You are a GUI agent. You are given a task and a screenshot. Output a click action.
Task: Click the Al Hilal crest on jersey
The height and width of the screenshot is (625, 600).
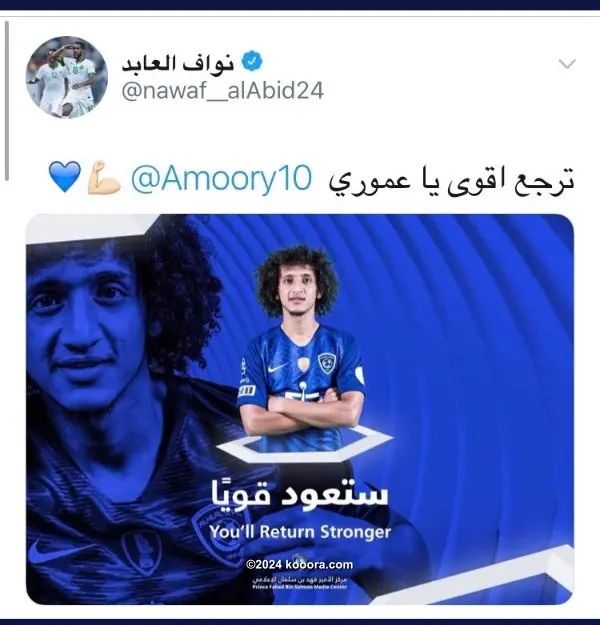point(327,363)
